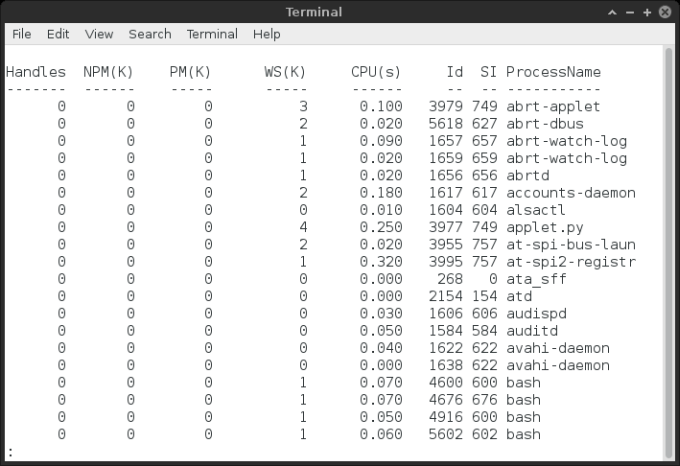Open the File menu

tap(21, 34)
